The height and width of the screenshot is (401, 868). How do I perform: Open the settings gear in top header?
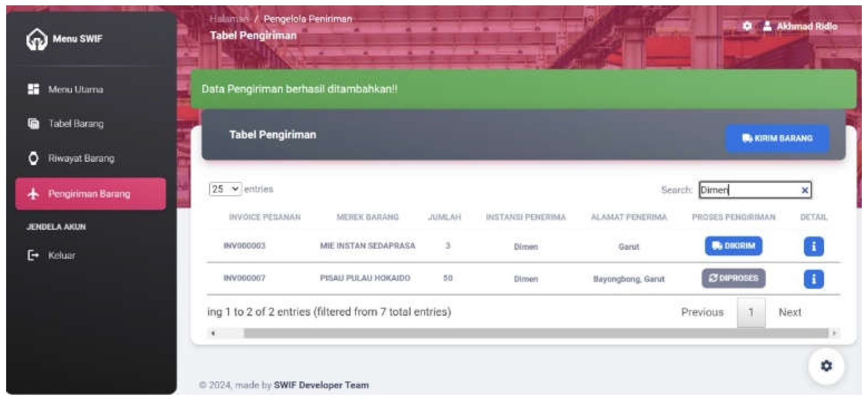(747, 27)
